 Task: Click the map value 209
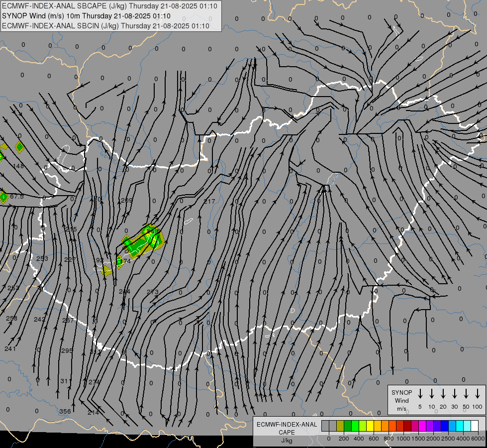[127, 200]
